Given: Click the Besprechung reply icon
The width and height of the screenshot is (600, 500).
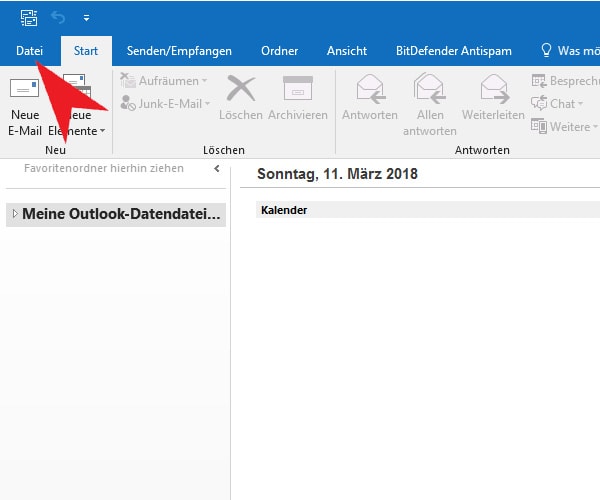Looking at the screenshot, I should coord(539,81).
